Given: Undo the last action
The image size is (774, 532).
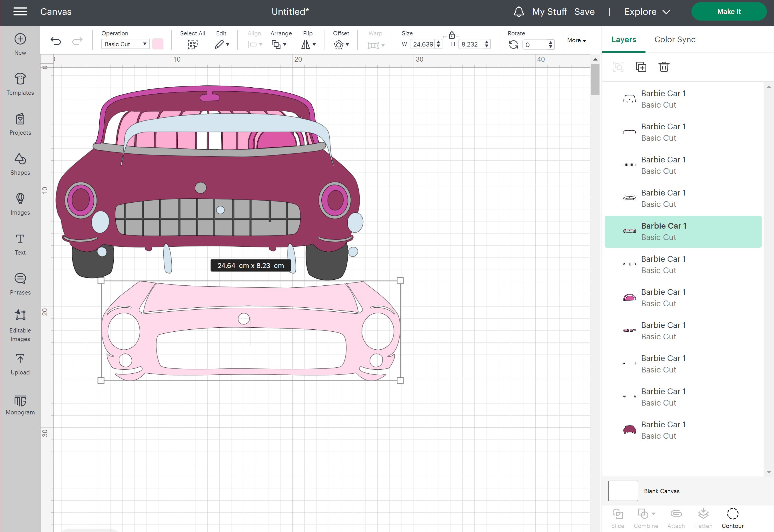Looking at the screenshot, I should [x=56, y=41].
